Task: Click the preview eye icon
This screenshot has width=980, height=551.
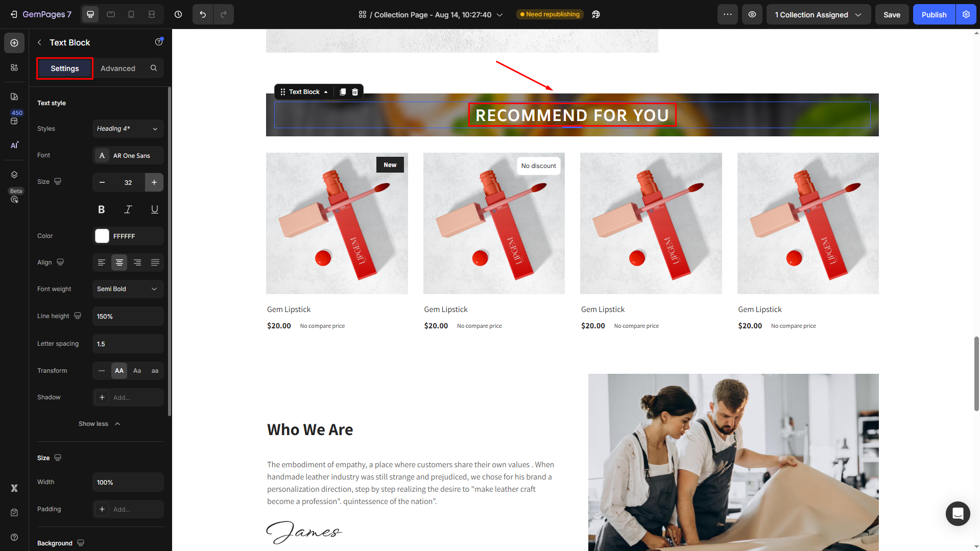Action: 752,14
